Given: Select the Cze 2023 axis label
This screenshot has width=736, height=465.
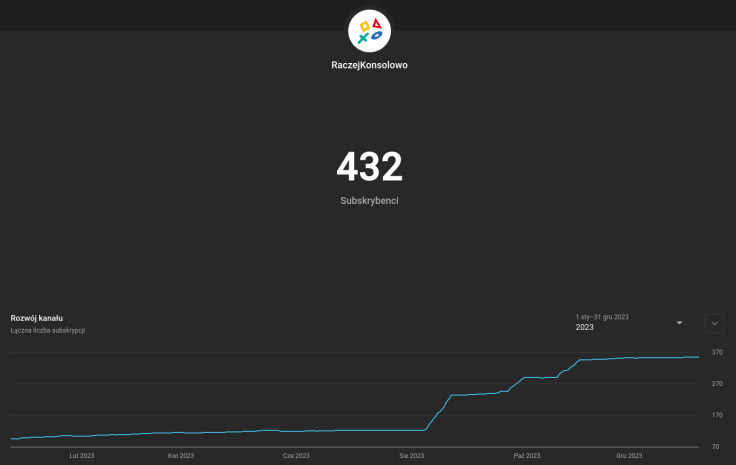Looking at the screenshot, I should (296, 456).
